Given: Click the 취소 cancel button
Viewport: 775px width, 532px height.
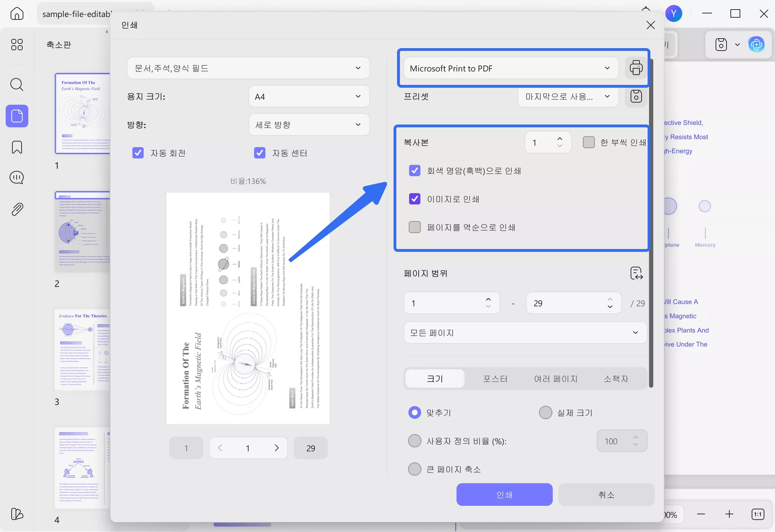Looking at the screenshot, I should tap(606, 495).
